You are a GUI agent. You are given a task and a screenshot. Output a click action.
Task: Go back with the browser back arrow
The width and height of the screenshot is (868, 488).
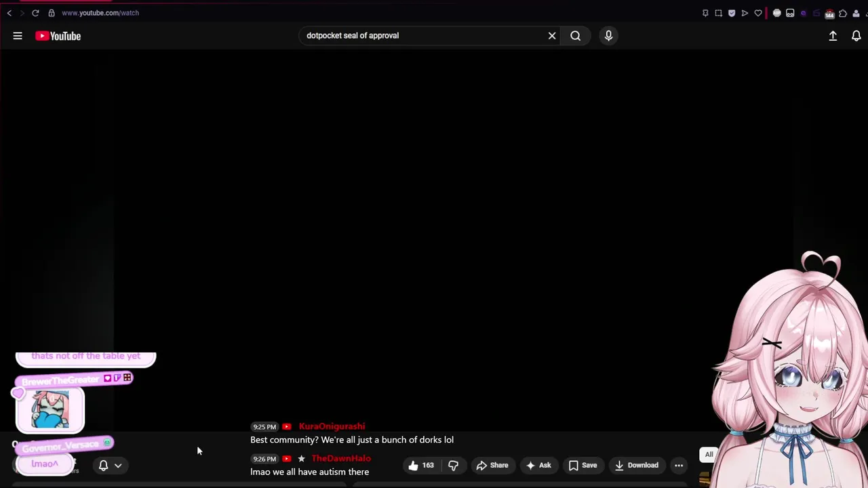(x=9, y=13)
